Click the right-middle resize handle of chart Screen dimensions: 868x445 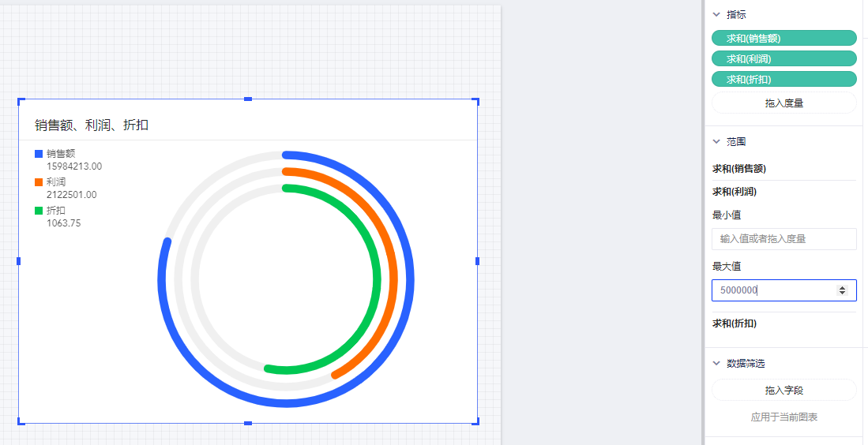[477, 261]
